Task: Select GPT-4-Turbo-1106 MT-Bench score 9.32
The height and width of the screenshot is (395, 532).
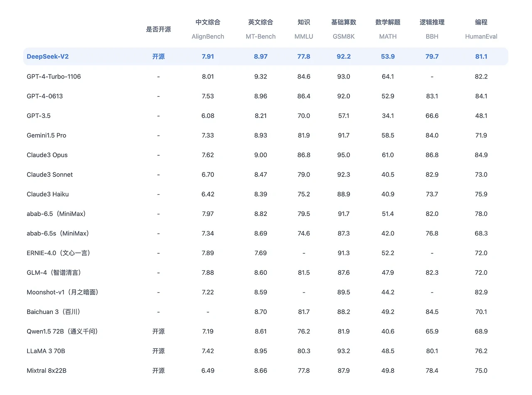Action: 261,76
